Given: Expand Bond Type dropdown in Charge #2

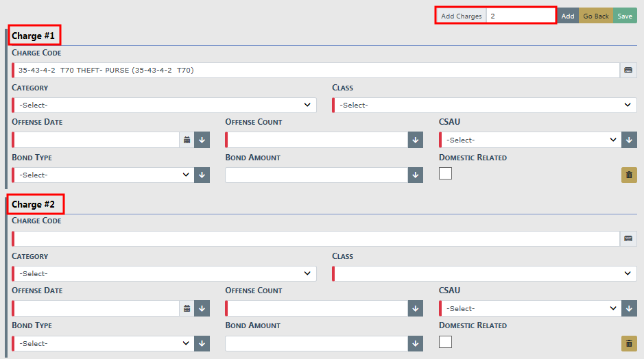Looking at the screenshot, I should (x=103, y=343).
